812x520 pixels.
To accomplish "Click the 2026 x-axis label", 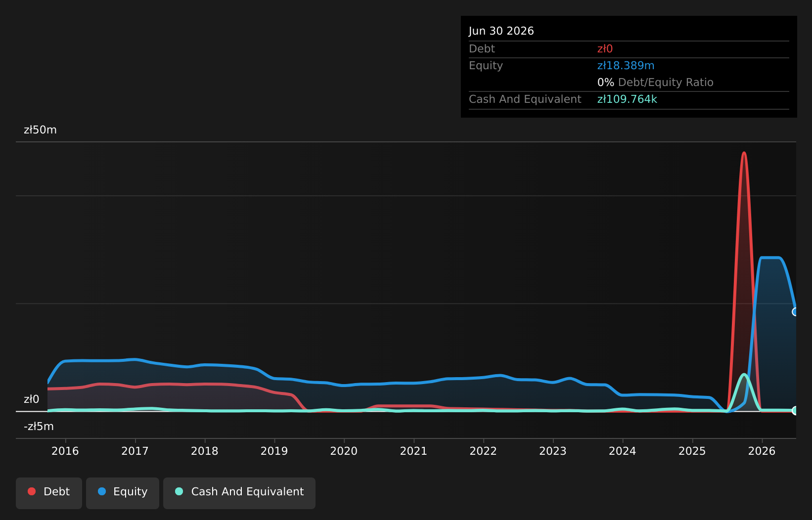I will 762,451.
